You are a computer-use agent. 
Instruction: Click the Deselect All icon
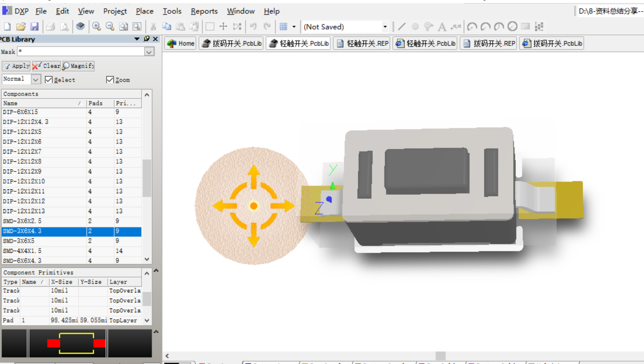pos(237,26)
